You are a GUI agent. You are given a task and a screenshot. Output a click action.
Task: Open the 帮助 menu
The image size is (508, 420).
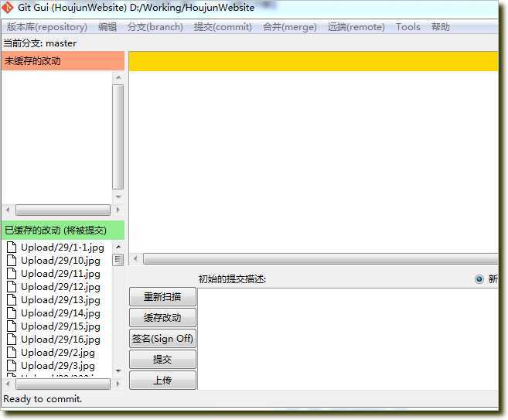[x=440, y=27]
